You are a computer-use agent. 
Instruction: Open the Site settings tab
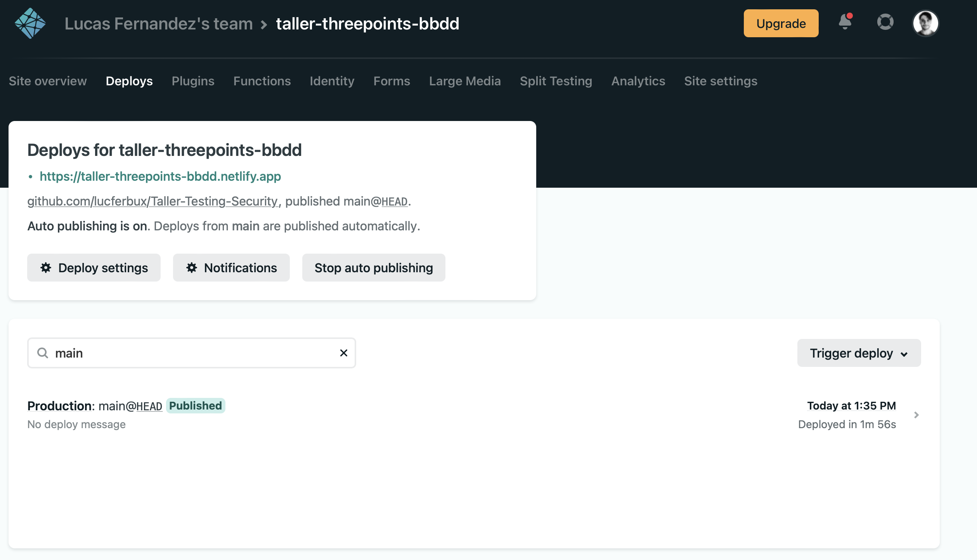click(721, 81)
